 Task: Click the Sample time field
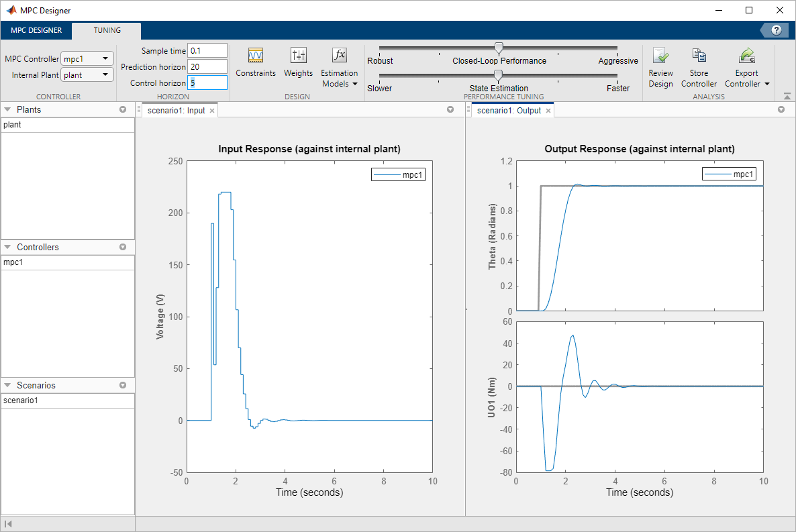click(x=207, y=51)
